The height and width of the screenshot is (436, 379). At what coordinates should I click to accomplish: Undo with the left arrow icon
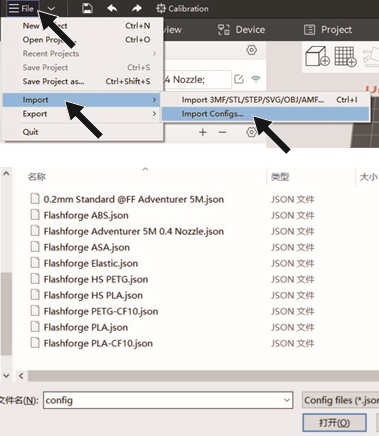click(x=112, y=8)
